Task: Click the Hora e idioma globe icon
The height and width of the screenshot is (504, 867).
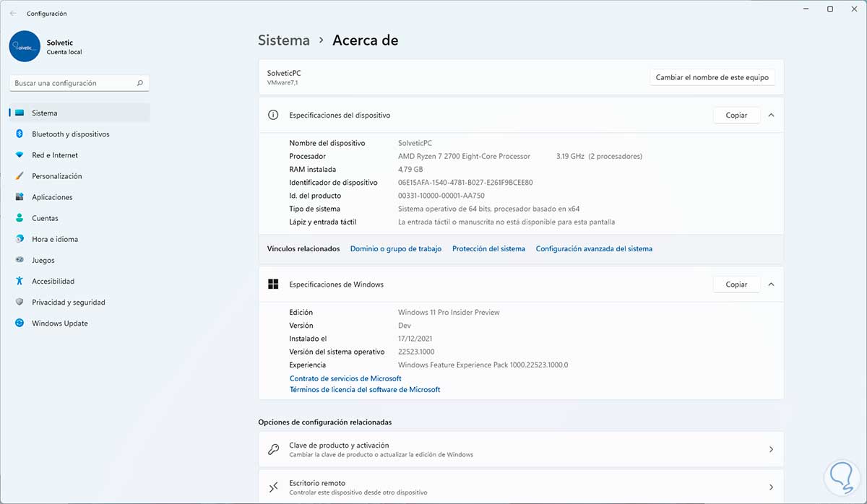Action: [19, 239]
